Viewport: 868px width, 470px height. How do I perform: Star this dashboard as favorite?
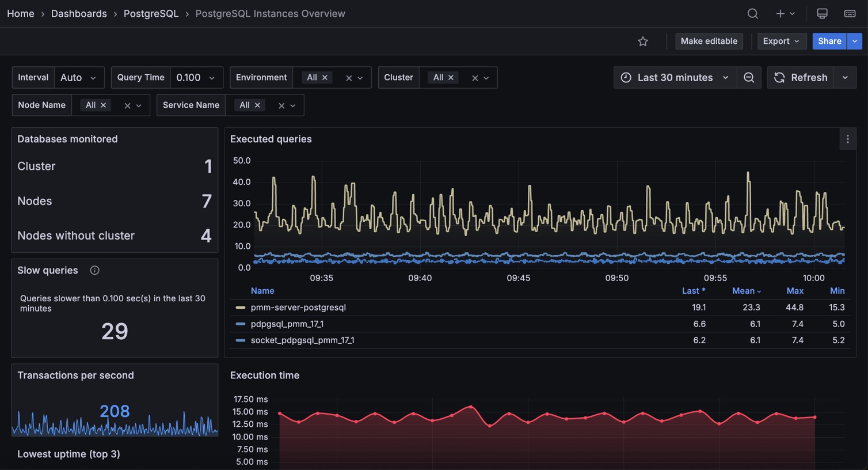[x=643, y=41]
